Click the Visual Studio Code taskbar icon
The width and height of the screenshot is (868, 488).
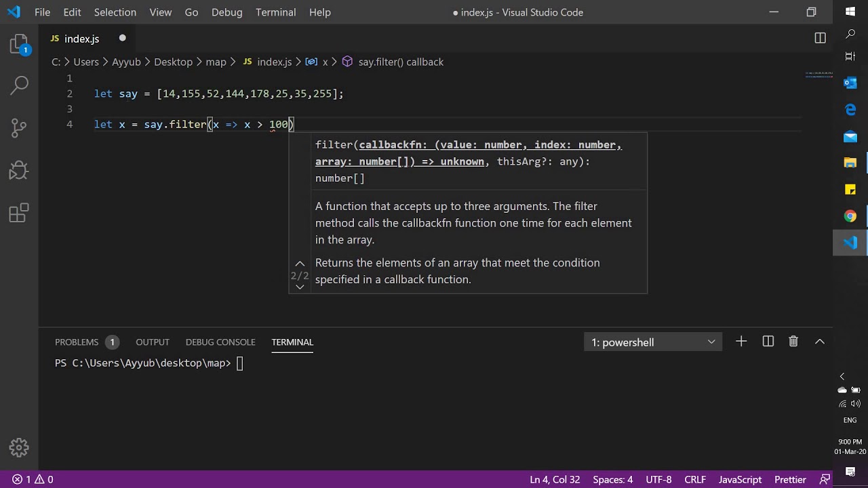point(850,243)
